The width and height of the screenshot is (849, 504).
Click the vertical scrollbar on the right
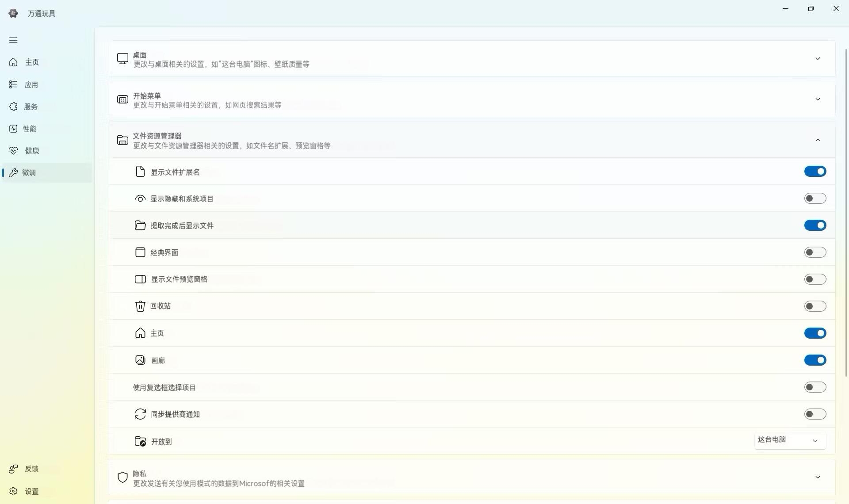tap(846, 212)
